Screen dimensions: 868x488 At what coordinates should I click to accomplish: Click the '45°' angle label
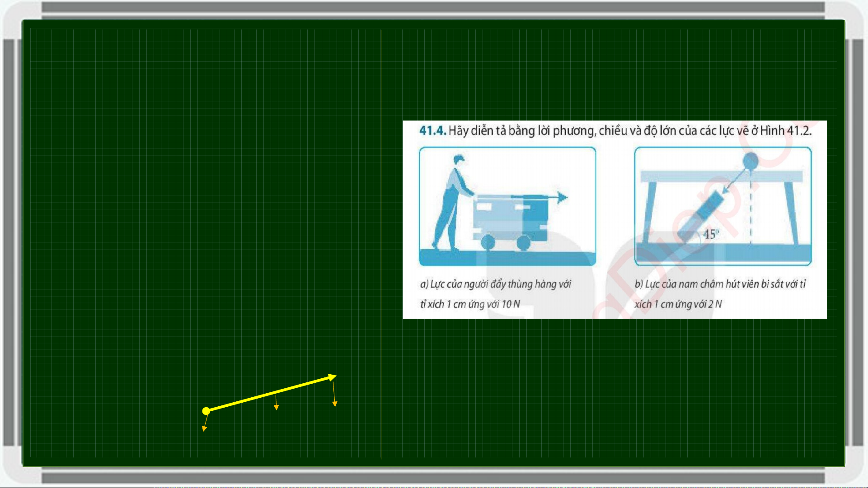click(x=711, y=234)
